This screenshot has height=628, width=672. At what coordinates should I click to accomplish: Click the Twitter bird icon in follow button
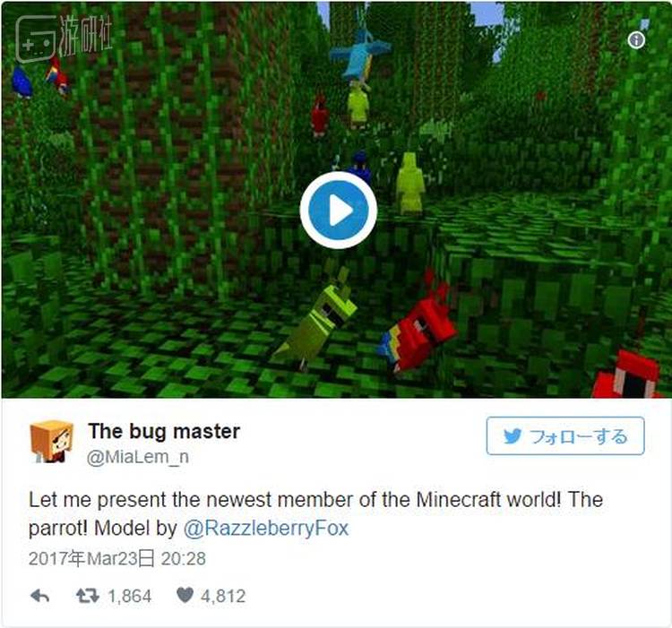click(x=513, y=436)
